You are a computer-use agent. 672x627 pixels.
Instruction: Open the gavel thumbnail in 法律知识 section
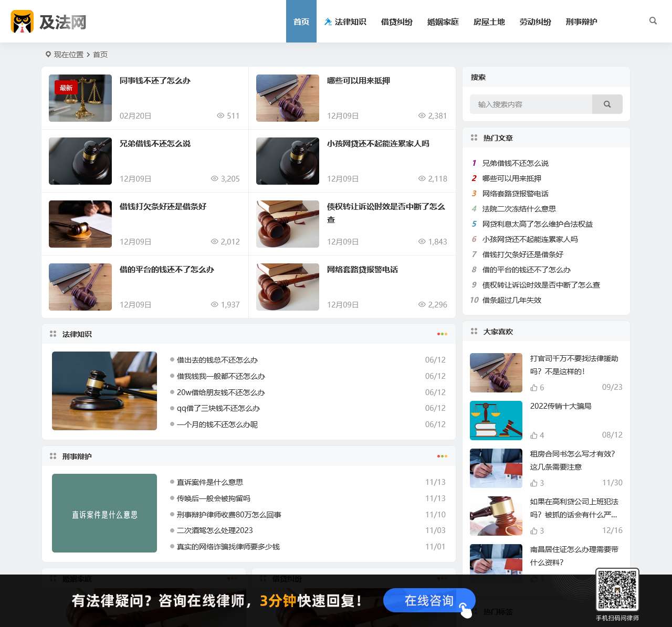[x=104, y=391]
